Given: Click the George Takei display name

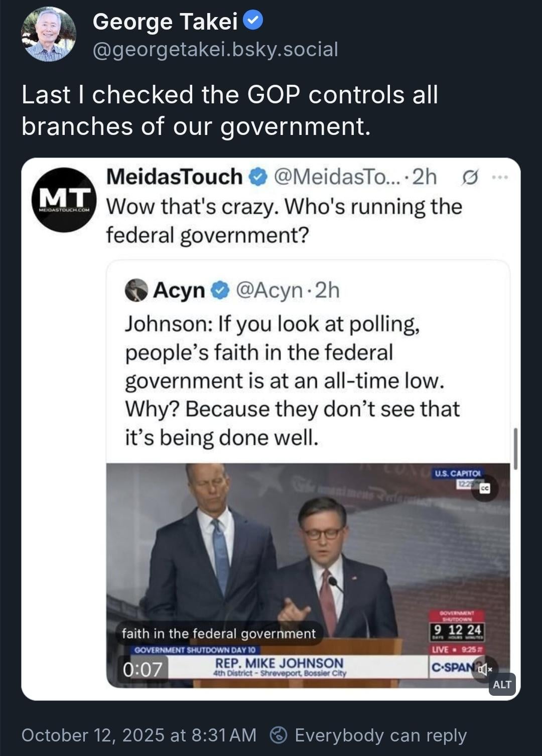Looking at the screenshot, I should (x=165, y=22).
